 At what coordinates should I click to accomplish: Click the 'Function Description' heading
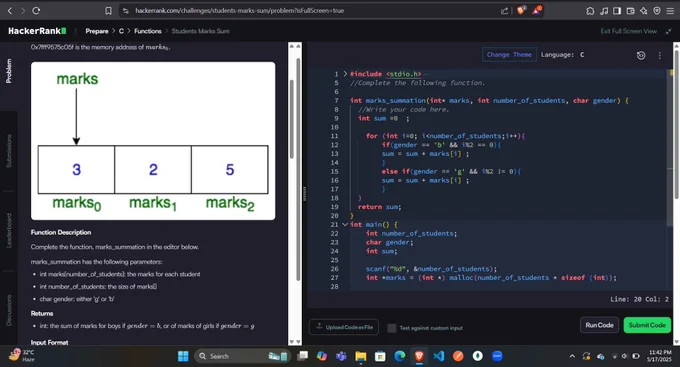(61, 233)
